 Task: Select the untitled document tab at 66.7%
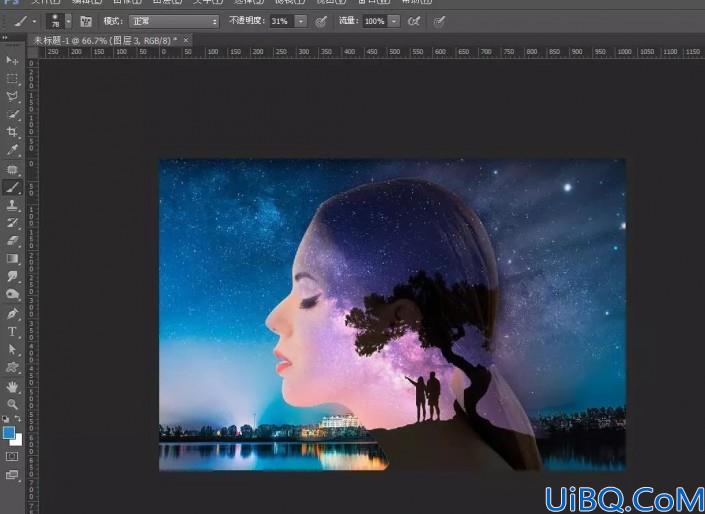pyautogui.click(x=106, y=40)
